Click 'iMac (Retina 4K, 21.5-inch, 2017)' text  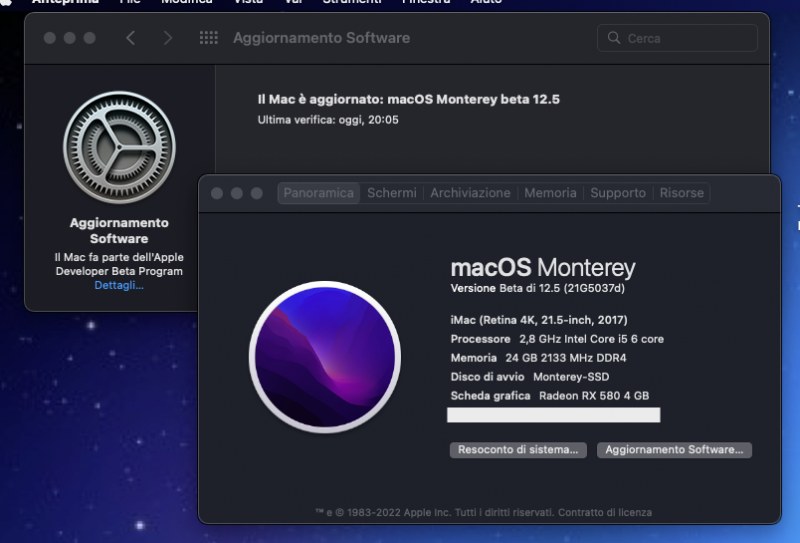[539, 320]
